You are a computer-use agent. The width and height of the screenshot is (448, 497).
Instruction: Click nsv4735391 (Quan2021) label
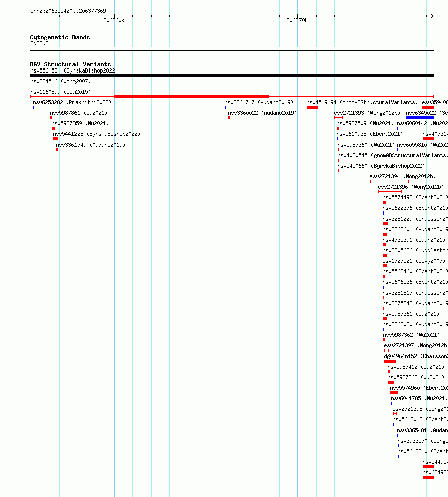click(x=414, y=240)
